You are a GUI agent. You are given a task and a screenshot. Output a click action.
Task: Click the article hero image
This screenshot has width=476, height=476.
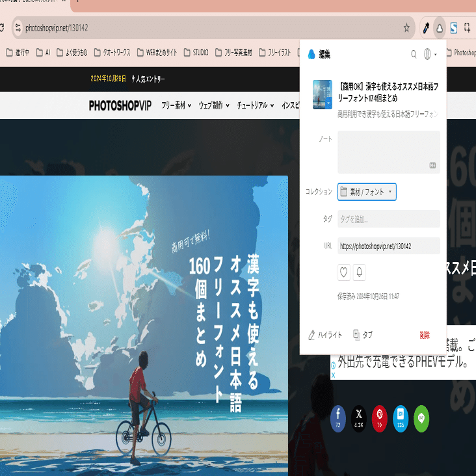(144, 326)
